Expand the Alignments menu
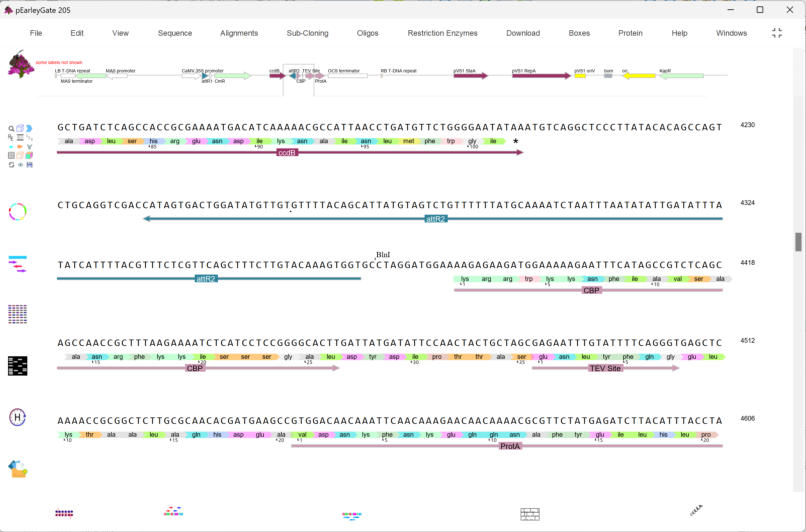This screenshot has height=532, width=806. pos(239,33)
